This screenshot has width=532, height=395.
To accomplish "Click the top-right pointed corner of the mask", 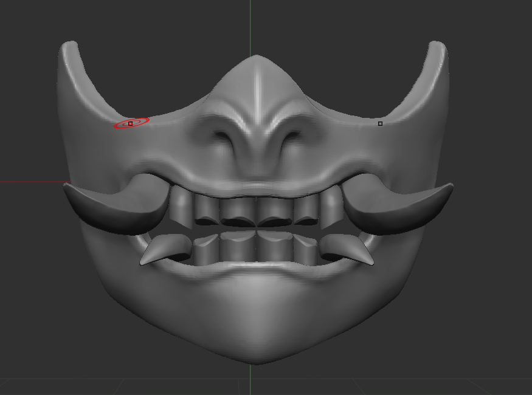I will [438, 46].
